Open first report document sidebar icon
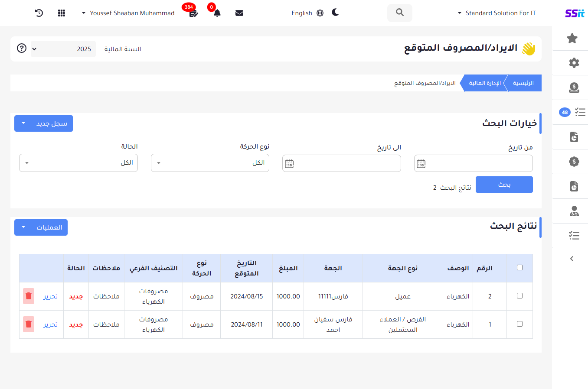Viewport: 588px width, 389px height. pos(574,137)
